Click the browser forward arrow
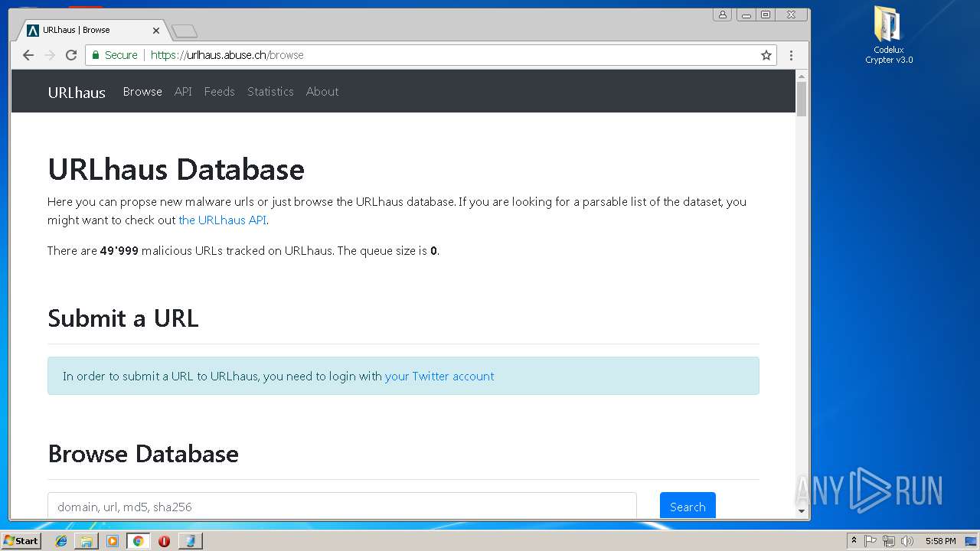 [x=50, y=55]
